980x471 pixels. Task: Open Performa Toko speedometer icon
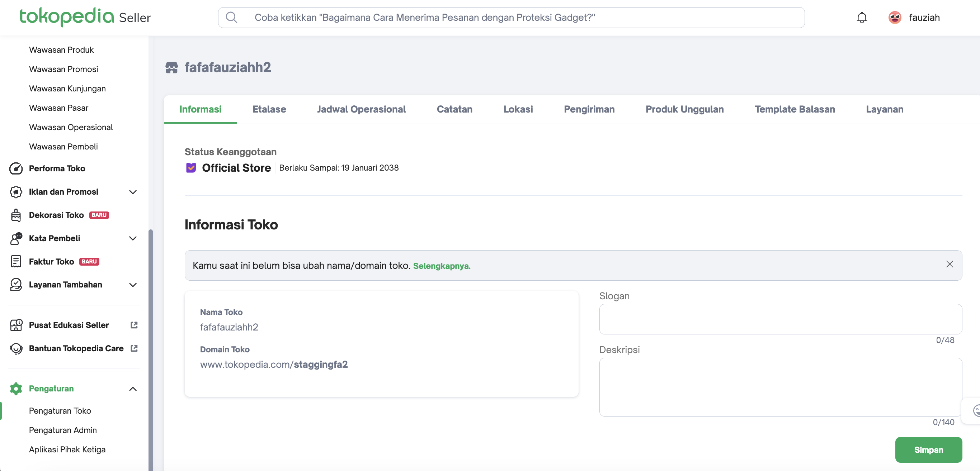pos(16,168)
